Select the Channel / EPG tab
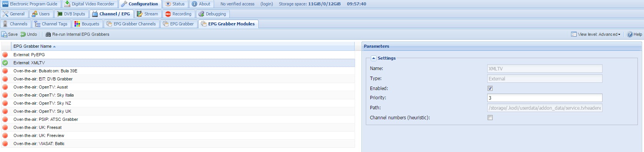 click(111, 14)
